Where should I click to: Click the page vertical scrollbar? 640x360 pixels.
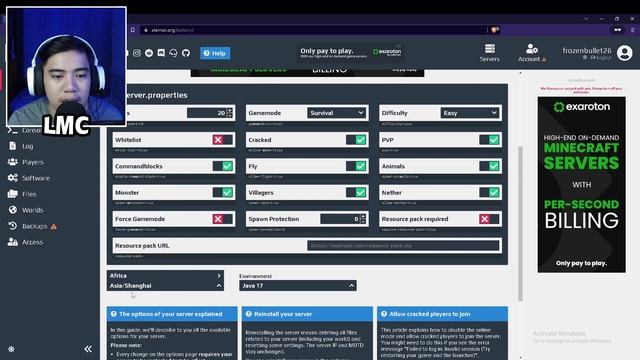coord(520,224)
